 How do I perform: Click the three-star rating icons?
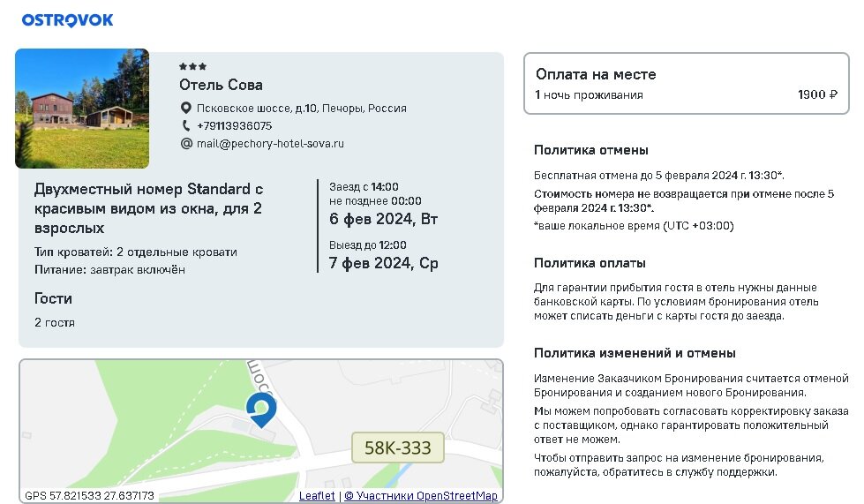coord(193,67)
